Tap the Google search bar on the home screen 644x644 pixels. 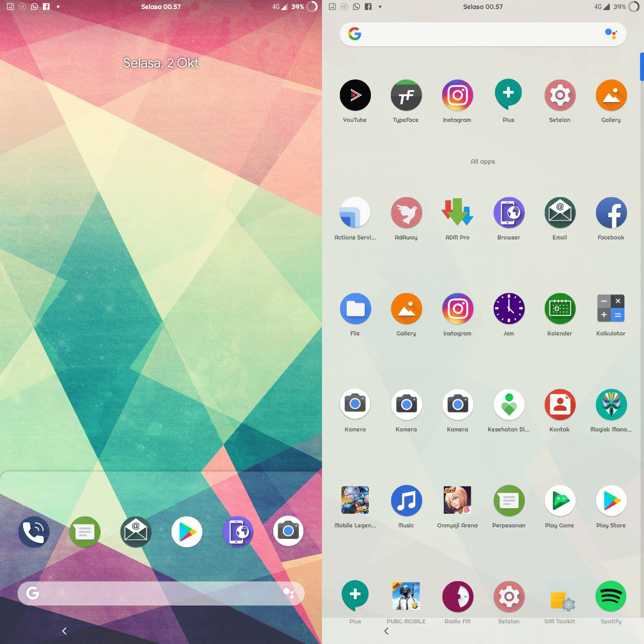coord(161,593)
